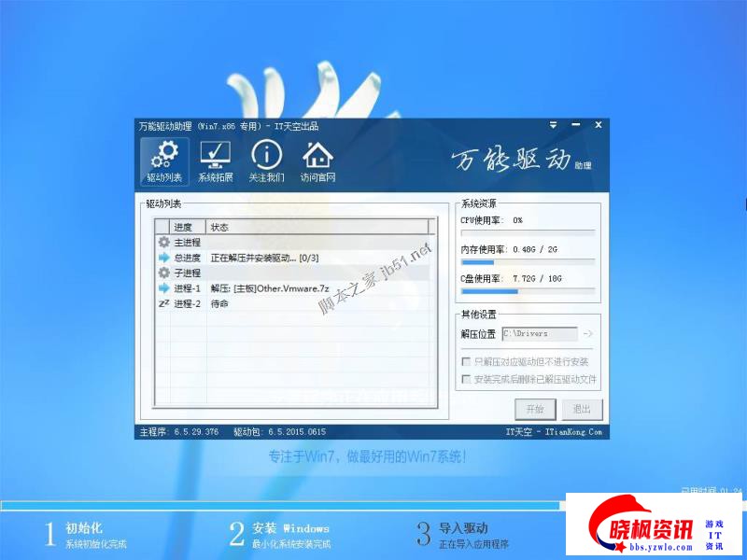Click the browse arrow next to 解压位置
Screen dimensions: 747x560
point(587,333)
